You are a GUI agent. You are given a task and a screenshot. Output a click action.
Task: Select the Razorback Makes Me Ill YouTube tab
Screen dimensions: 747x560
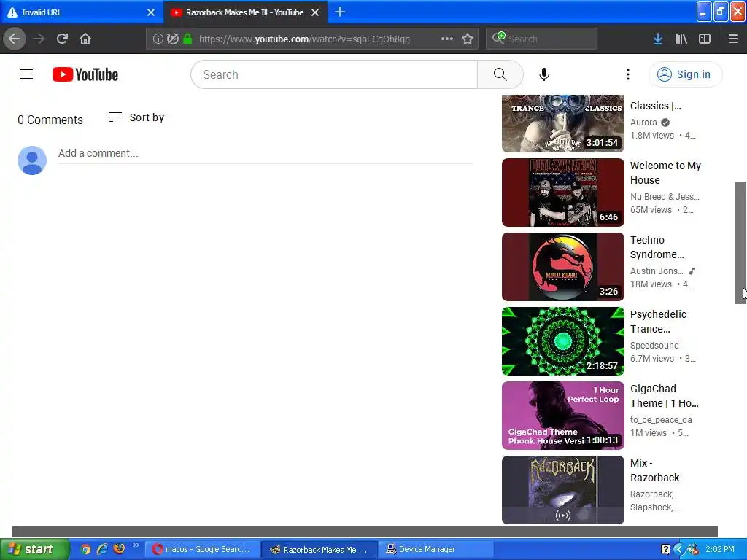245,12
